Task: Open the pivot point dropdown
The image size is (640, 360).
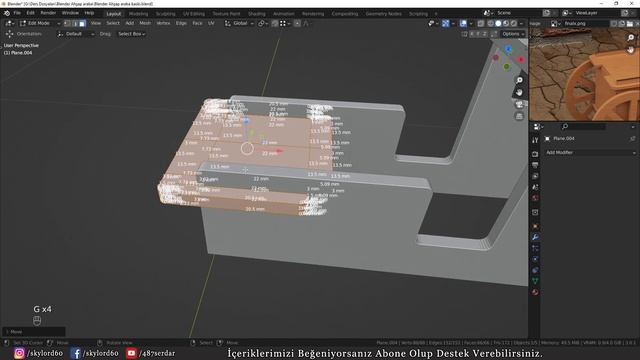Action: (x=263, y=23)
